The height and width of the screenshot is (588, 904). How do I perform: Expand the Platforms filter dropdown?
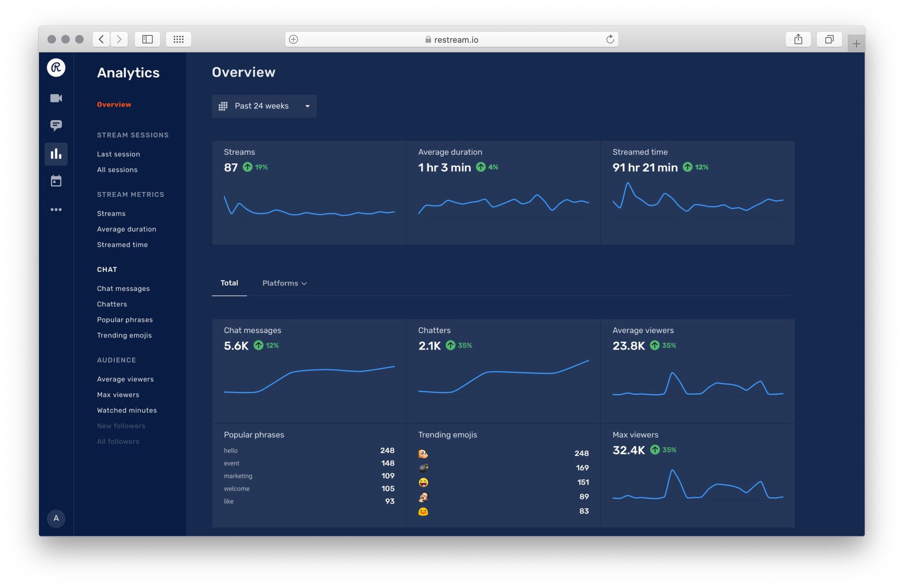pos(284,283)
